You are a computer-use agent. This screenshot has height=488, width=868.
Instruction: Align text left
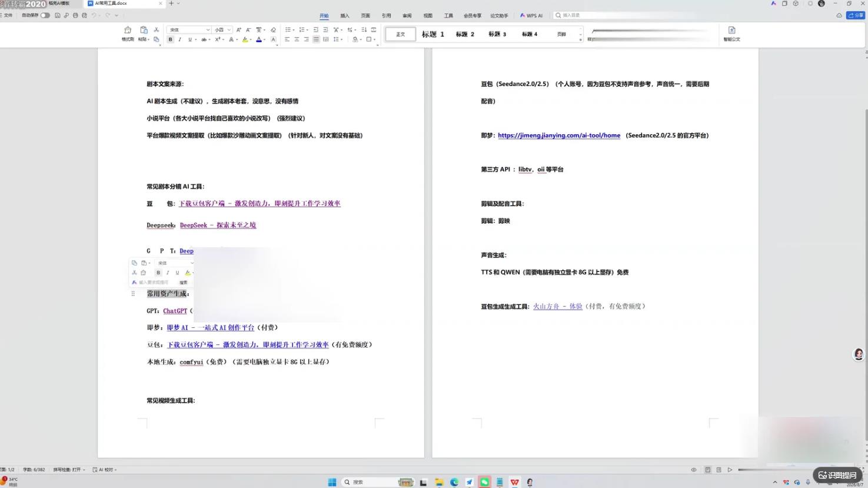[x=287, y=39]
